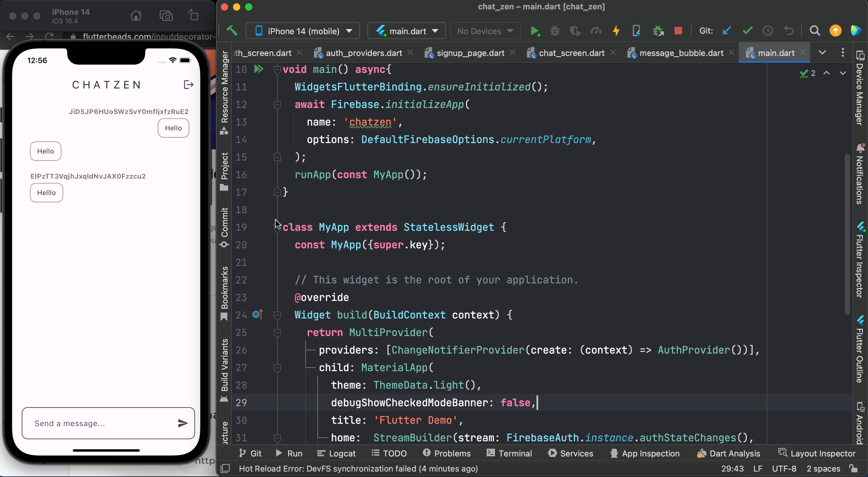
Task: Stop the running app with red square
Action: [x=678, y=31]
